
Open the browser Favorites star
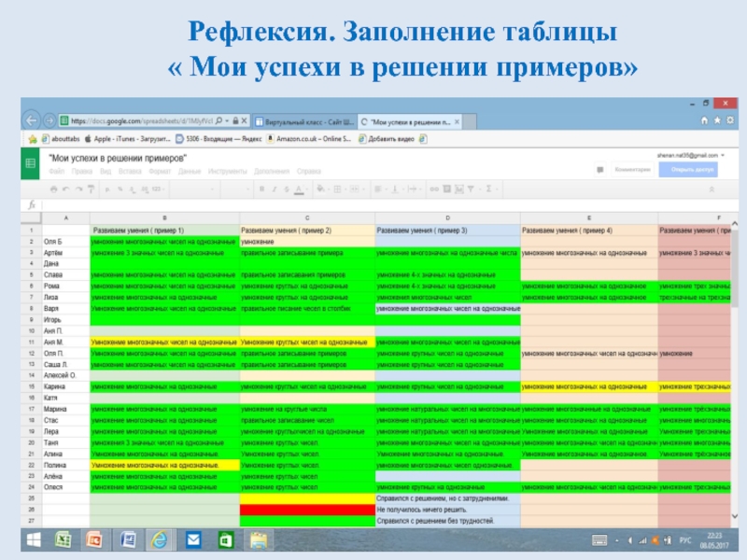tap(717, 120)
